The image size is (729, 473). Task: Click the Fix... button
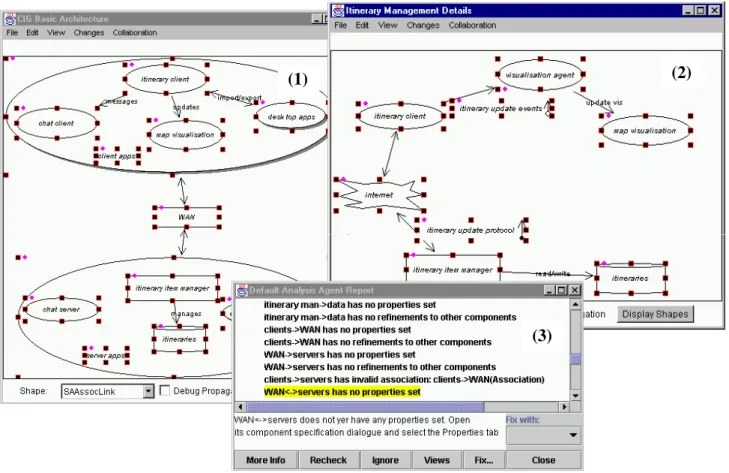click(x=484, y=460)
